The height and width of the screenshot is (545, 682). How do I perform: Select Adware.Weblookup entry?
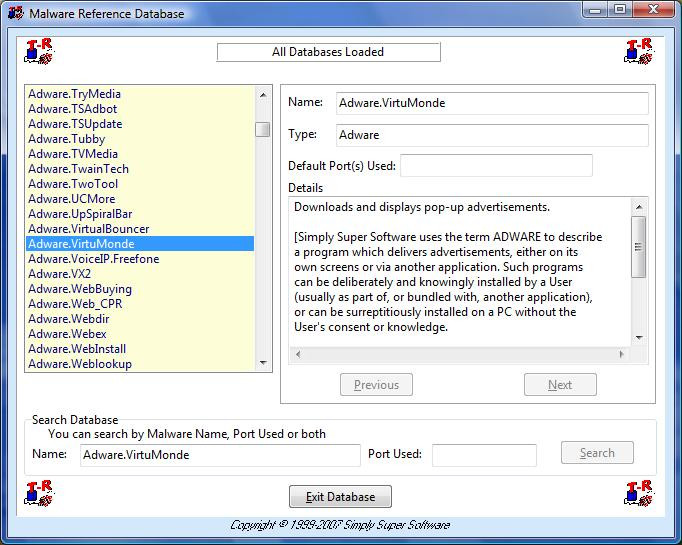[140, 364]
